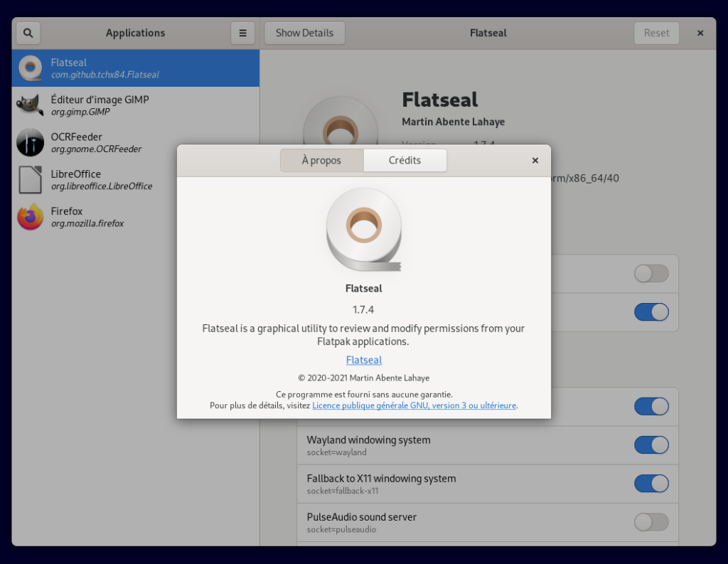Image resolution: width=728 pixels, height=564 pixels.
Task: Click the copyright Martin Abente Lahaye text
Action: (x=363, y=378)
